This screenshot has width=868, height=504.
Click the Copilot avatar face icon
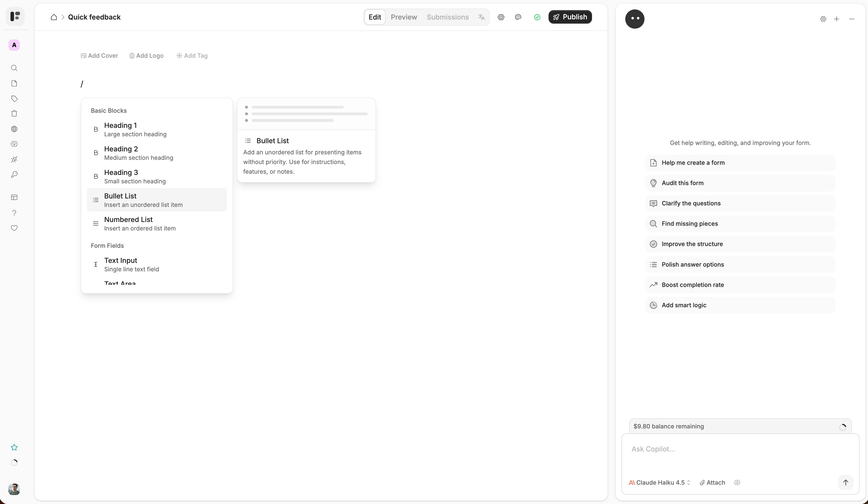coord(635,19)
